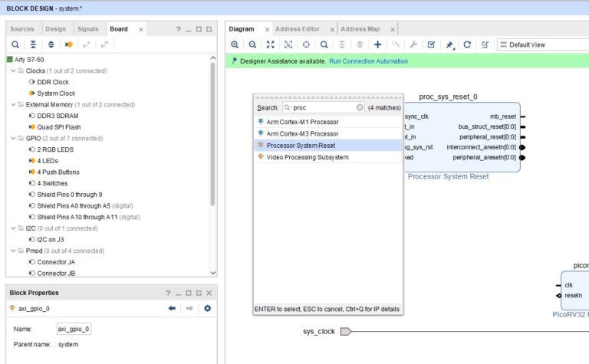Select Processor System Reset from IP list

pos(301,145)
